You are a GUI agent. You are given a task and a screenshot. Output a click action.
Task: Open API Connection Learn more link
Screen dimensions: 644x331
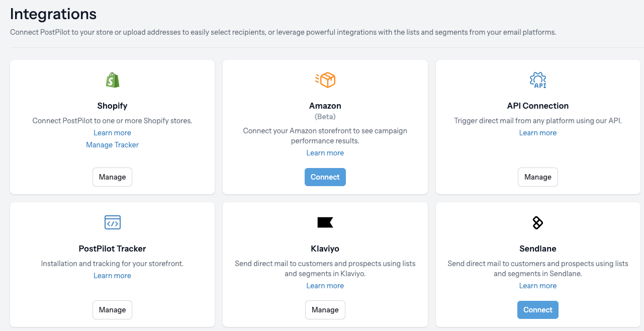tap(538, 133)
